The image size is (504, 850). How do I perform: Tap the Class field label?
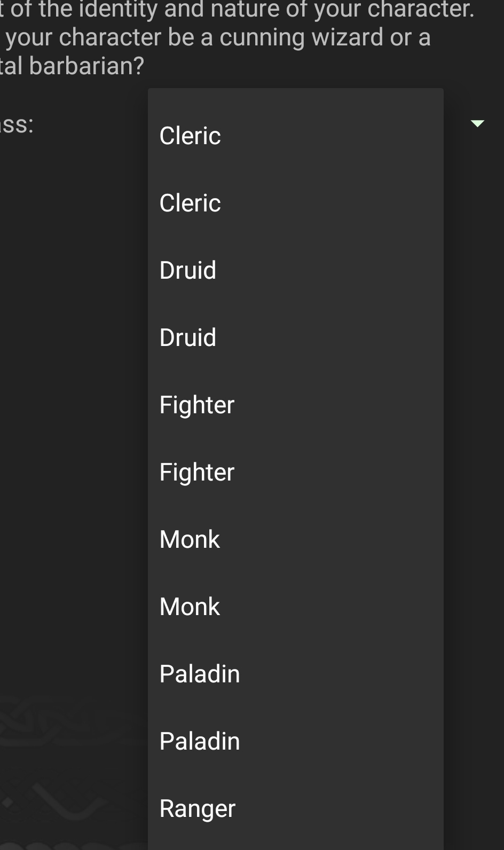click(16, 124)
